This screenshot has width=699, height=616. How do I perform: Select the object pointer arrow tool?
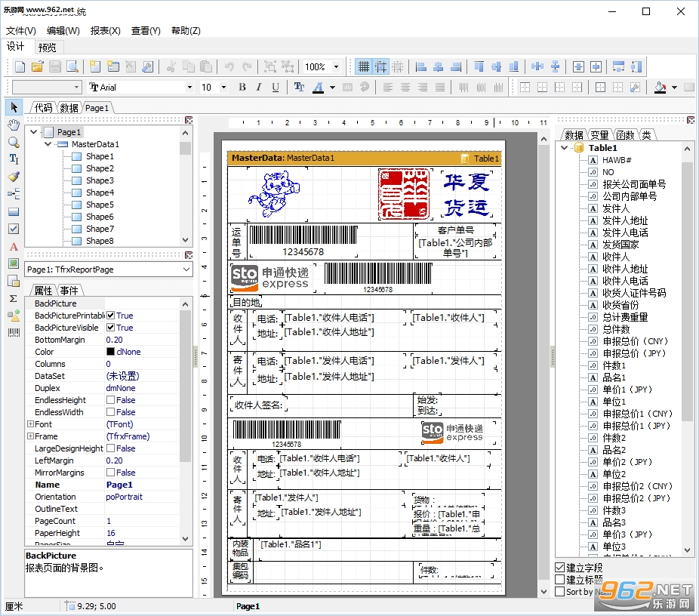click(14, 107)
